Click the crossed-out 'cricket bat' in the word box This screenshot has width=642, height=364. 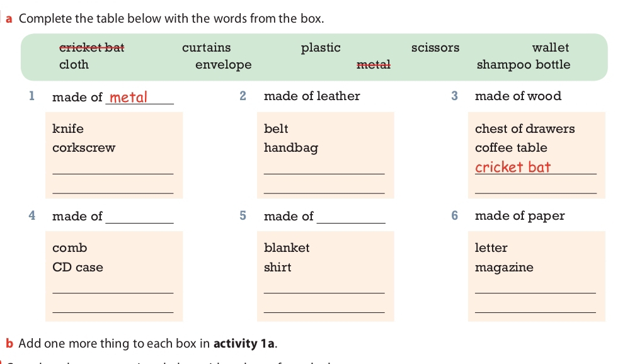[x=91, y=48]
